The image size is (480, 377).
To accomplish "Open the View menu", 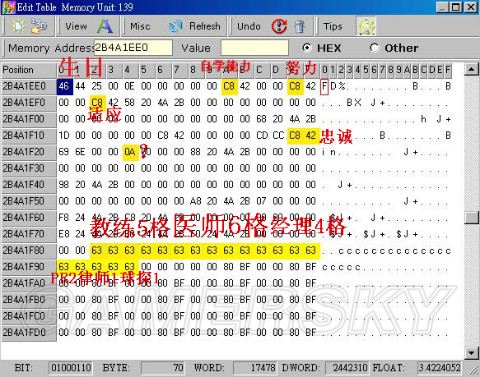I will coord(76,26).
